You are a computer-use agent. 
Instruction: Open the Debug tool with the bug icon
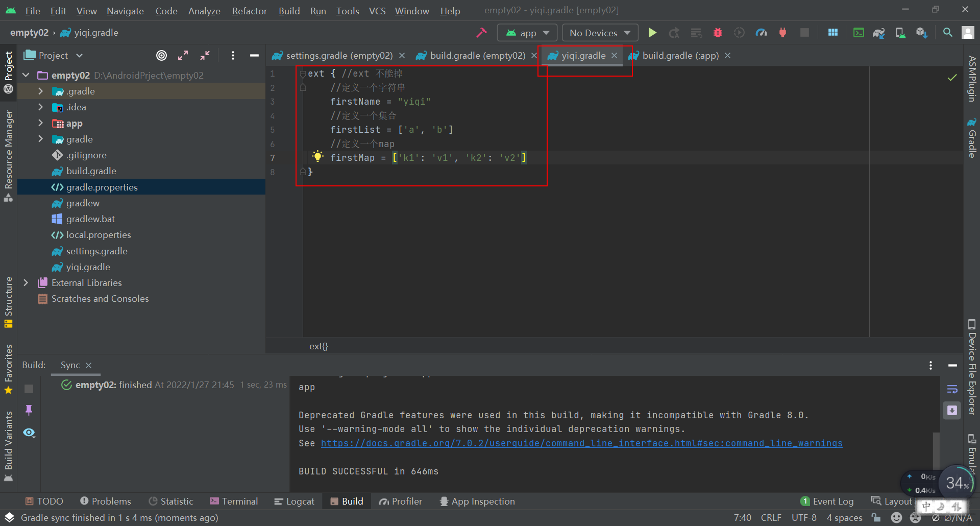(x=718, y=32)
